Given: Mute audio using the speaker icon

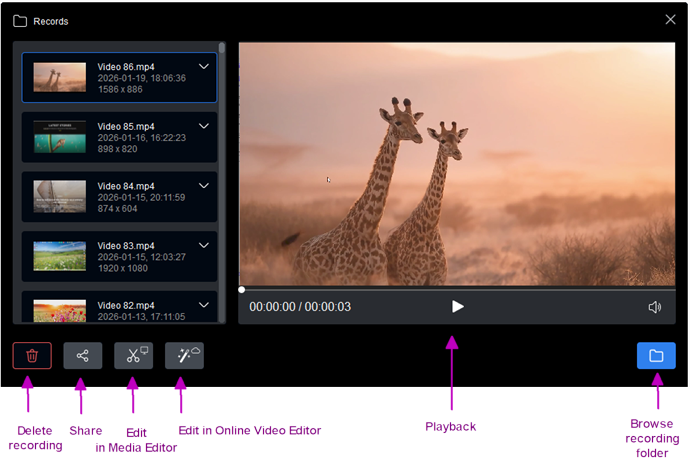Looking at the screenshot, I should [655, 307].
